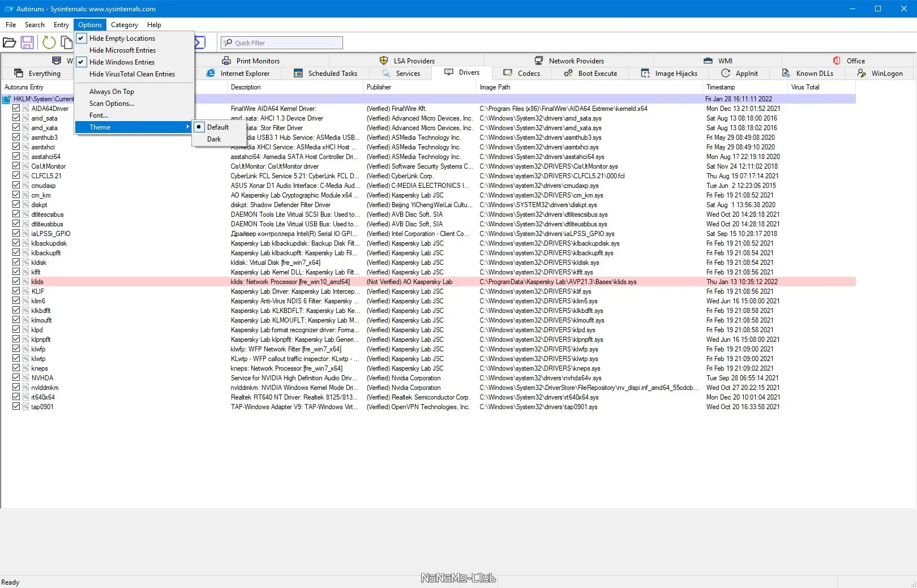Uncheck the amd_sata entry checkbox
This screenshot has height=588, width=917.
point(16,118)
